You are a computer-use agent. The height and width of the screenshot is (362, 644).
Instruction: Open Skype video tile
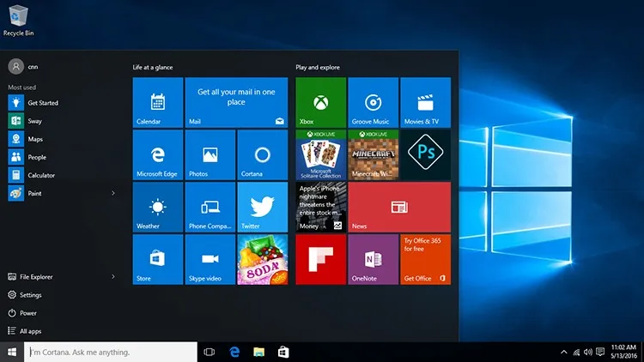point(210,259)
